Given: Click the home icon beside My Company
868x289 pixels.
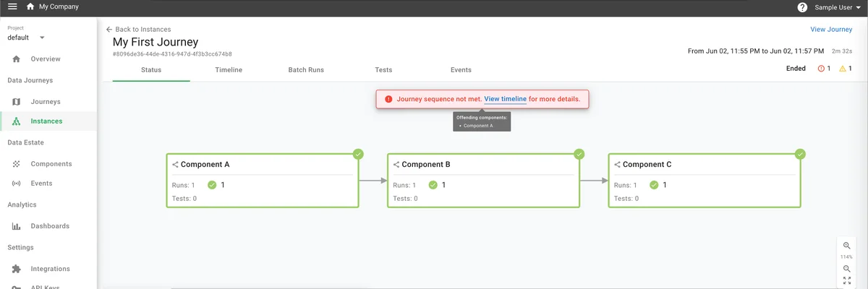Looking at the screenshot, I should (30, 7).
